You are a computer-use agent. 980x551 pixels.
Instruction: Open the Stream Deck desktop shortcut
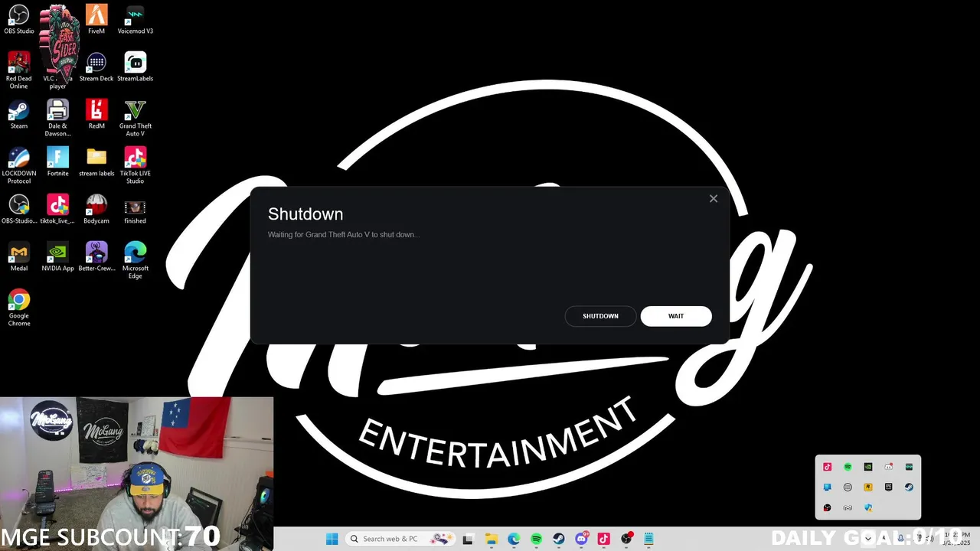96,67
